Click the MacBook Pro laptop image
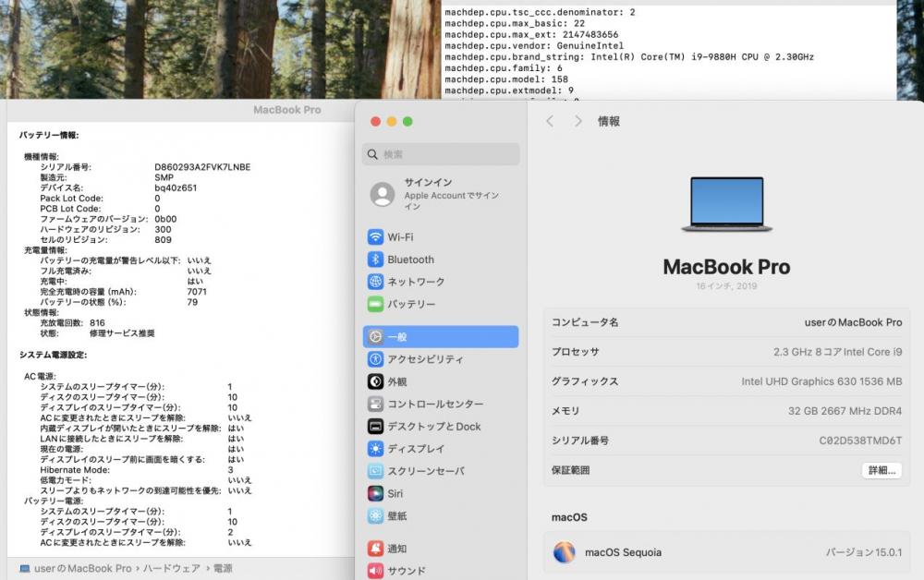The height and width of the screenshot is (580, 924). 726,205
